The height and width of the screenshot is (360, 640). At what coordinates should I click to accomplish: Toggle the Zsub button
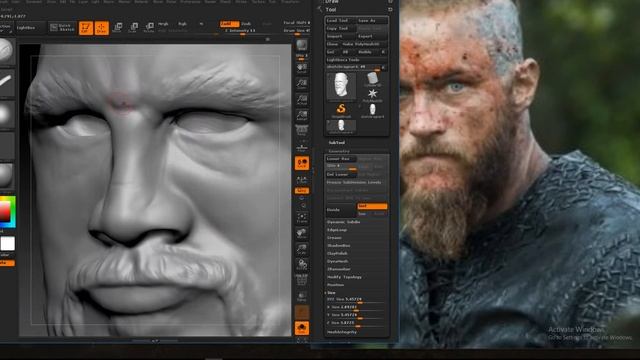(247, 24)
